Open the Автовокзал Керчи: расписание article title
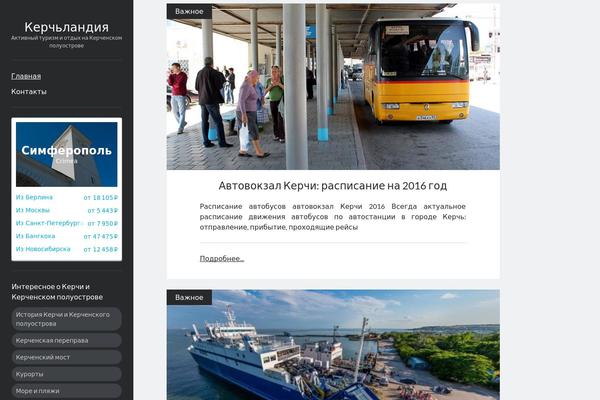 click(333, 186)
